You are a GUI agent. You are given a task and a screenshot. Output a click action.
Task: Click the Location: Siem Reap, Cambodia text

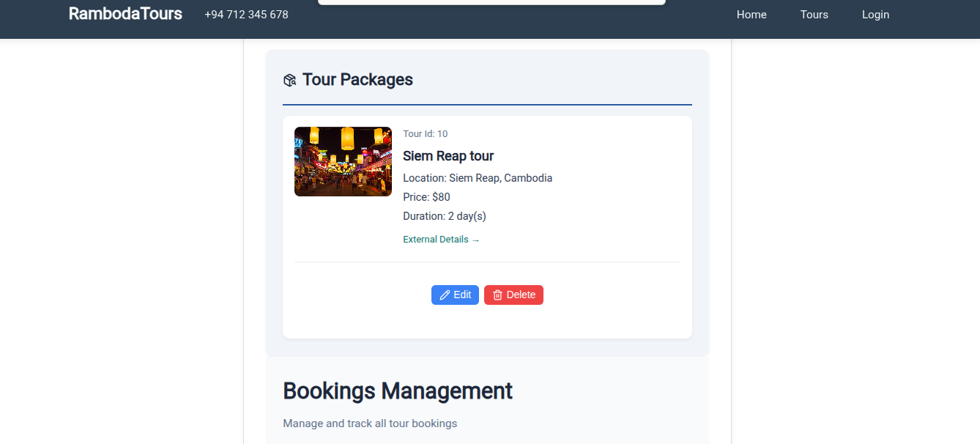pos(478,178)
